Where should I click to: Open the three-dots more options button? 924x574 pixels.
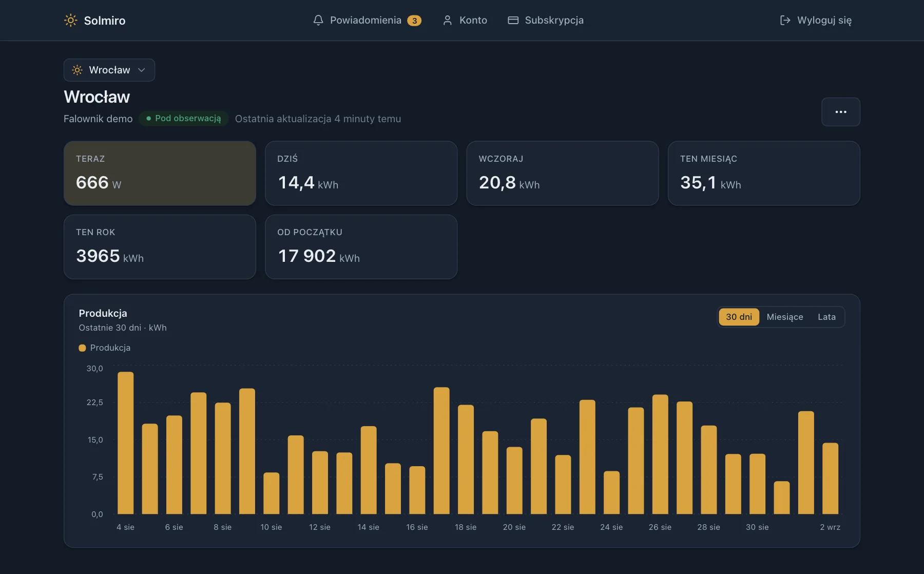pyautogui.click(x=841, y=112)
